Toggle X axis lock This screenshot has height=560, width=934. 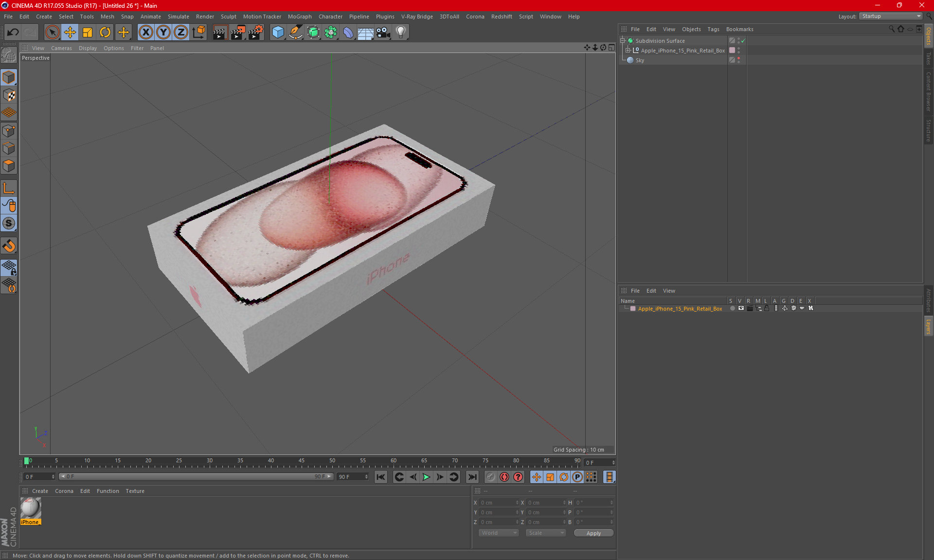[145, 32]
